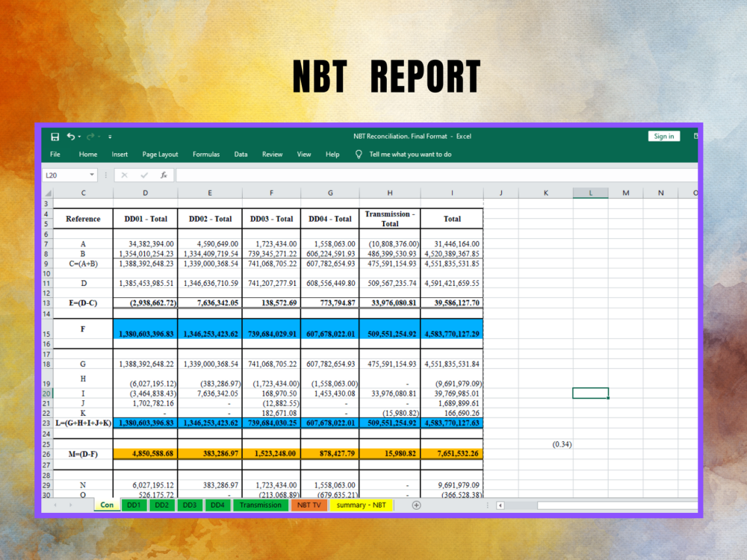Switch to the DD1 sheet tab
Viewport: 747px width, 560px height.
(134, 505)
